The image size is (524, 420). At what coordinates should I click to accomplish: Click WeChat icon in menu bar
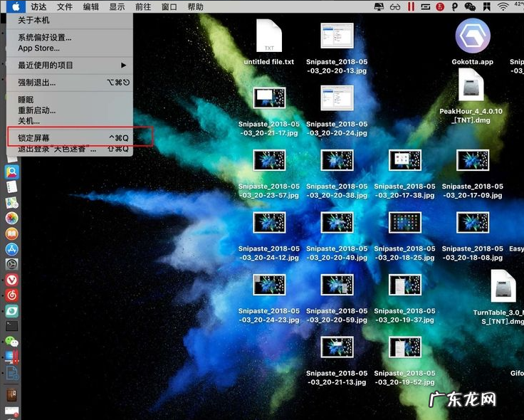[469, 6]
